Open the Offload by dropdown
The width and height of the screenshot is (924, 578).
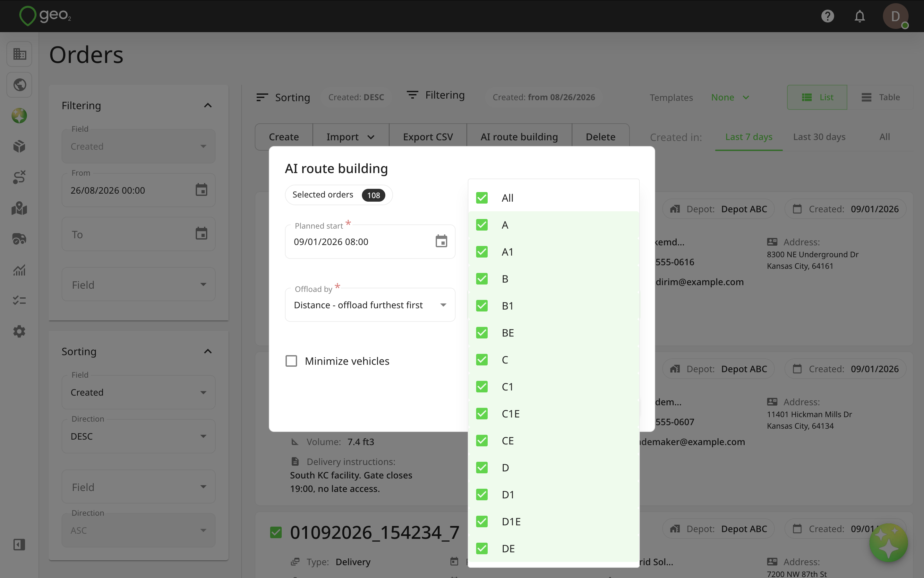pos(370,305)
